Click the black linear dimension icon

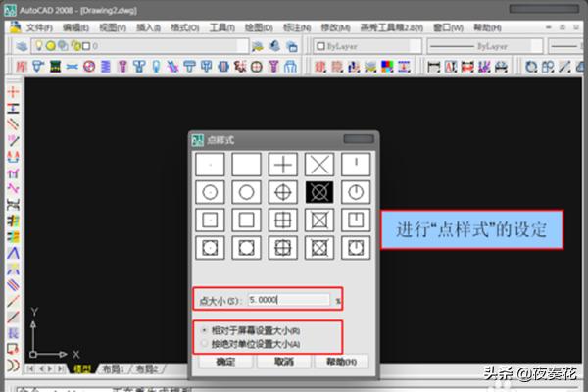(x=433, y=67)
